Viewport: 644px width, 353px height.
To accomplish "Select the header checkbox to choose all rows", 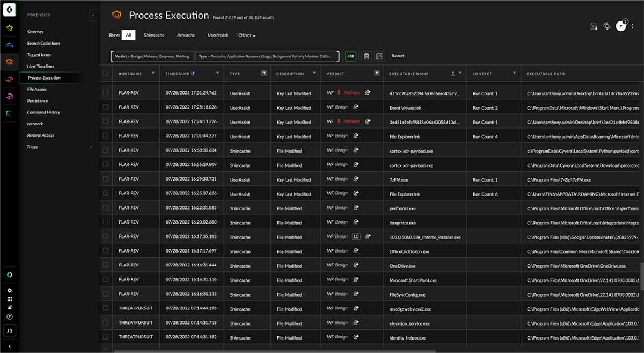I will coord(106,74).
